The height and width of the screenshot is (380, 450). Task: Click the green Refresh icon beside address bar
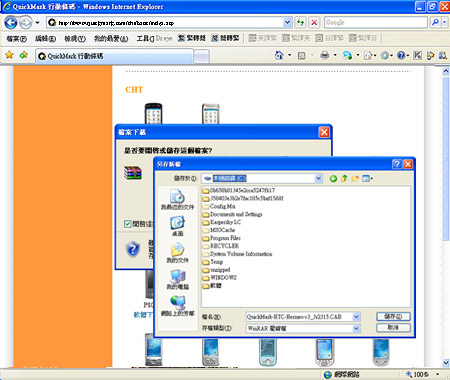(x=301, y=22)
